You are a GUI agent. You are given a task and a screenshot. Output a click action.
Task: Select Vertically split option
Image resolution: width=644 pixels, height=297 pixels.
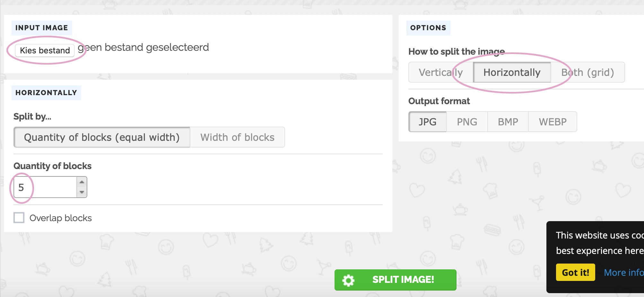[440, 72]
